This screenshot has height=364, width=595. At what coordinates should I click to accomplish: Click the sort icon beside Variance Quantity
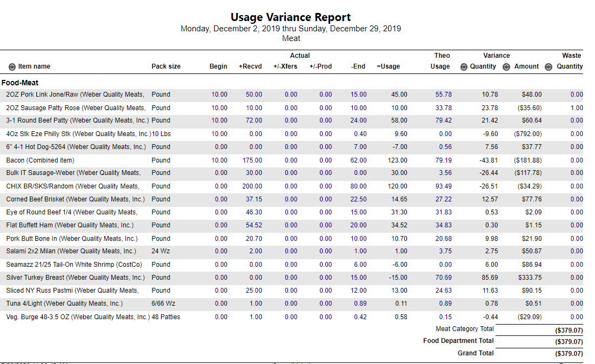coord(464,67)
